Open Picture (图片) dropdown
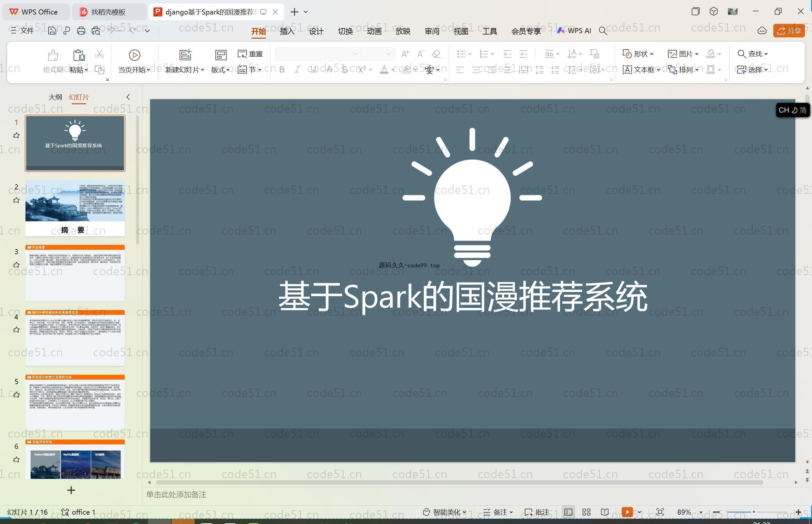The image size is (812, 524). (683, 54)
